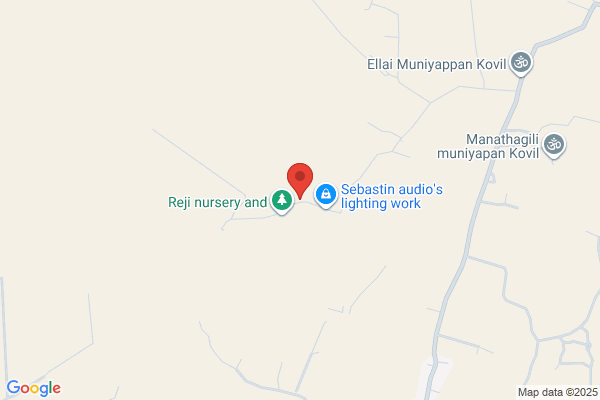600x400 pixels.
Task: Open the Google logo link
Action: point(34,388)
